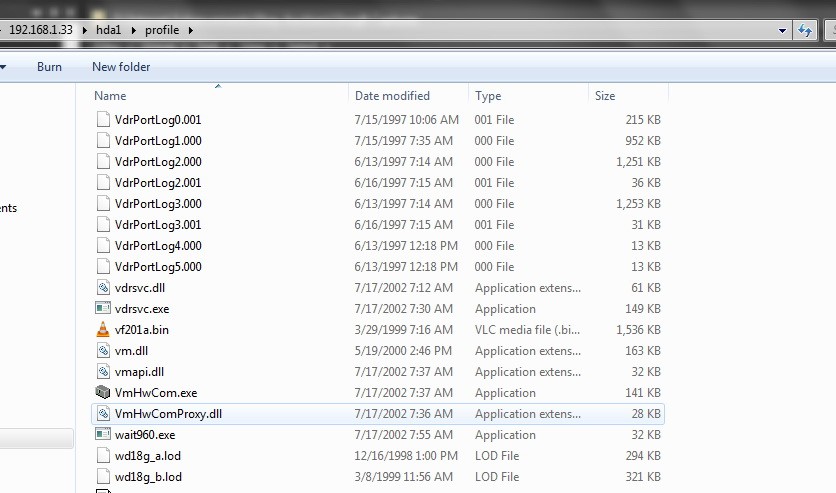Click the refresh button beside address bar
Image resolution: width=836 pixels, height=493 pixels.
[x=804, y=31]
